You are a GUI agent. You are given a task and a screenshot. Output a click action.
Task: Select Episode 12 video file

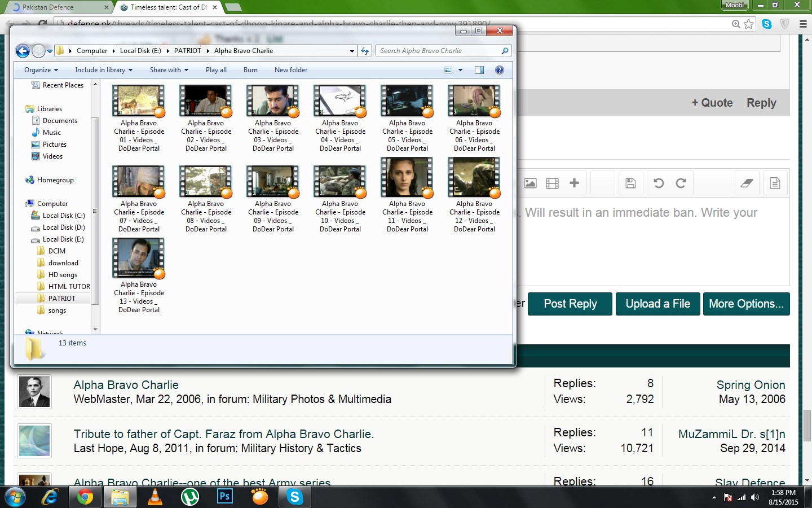click(474, 195)
